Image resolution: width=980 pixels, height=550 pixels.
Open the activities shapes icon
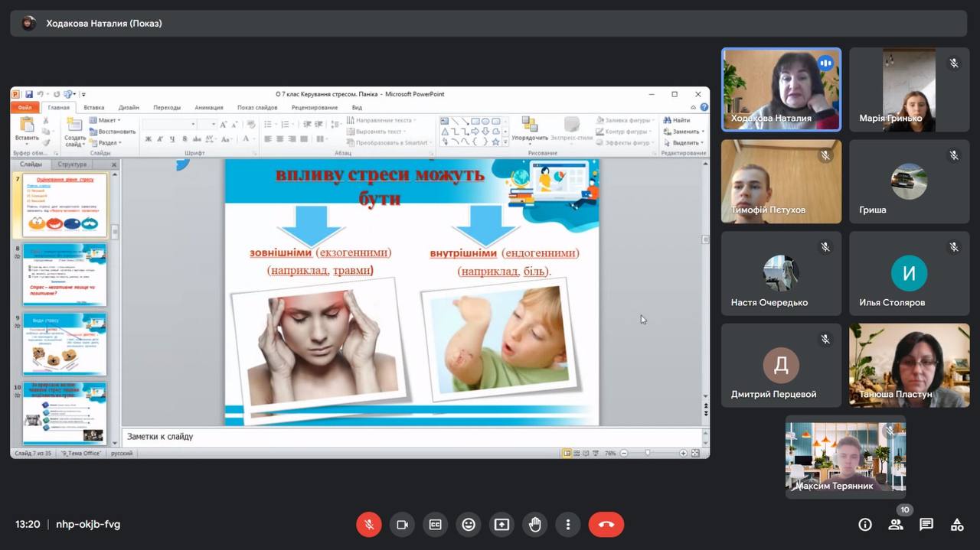(956, 524)
